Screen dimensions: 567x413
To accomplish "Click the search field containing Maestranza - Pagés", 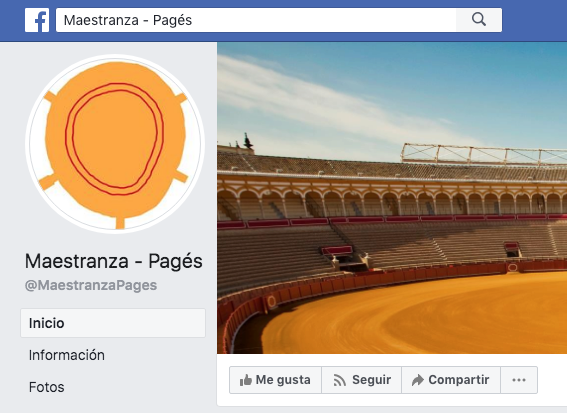I will (x=256, y=20).
